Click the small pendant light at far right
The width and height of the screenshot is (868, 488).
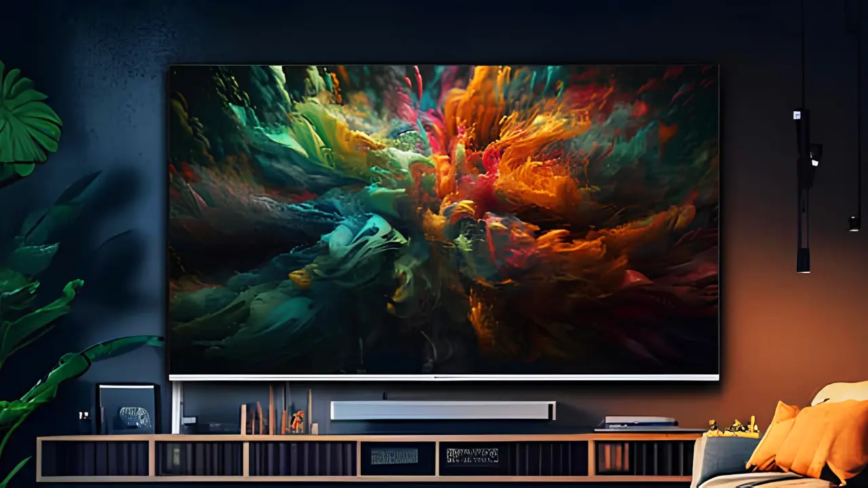pyautogui.click(x=854, y=220)
